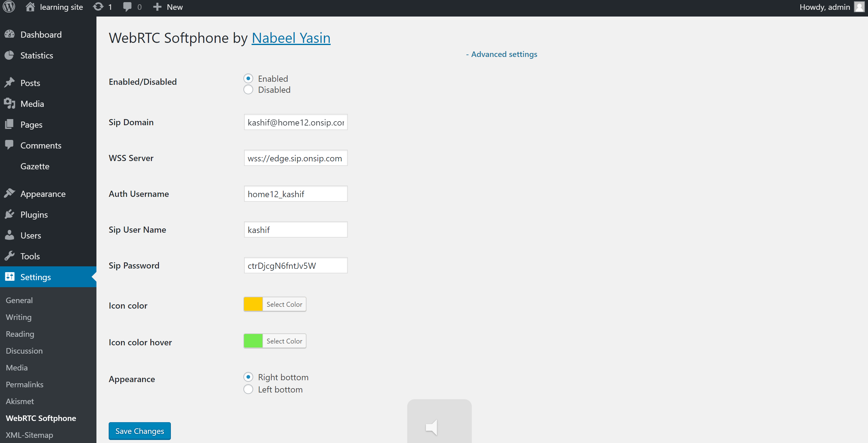Click the Tools menu icon

pos(9,256)
